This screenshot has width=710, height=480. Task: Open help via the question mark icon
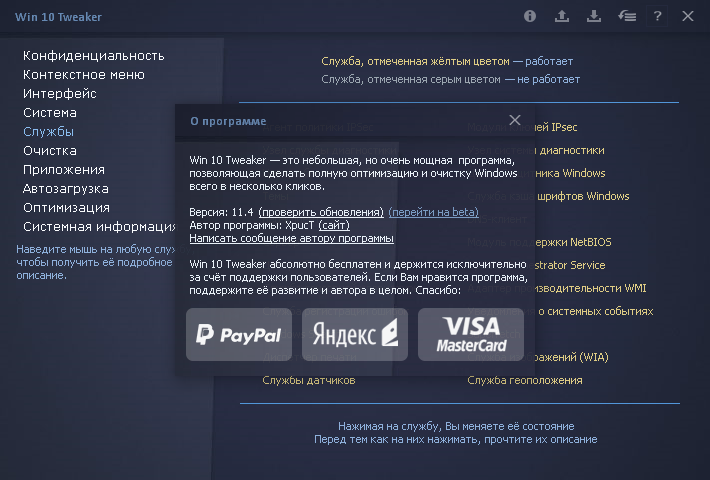657,16
